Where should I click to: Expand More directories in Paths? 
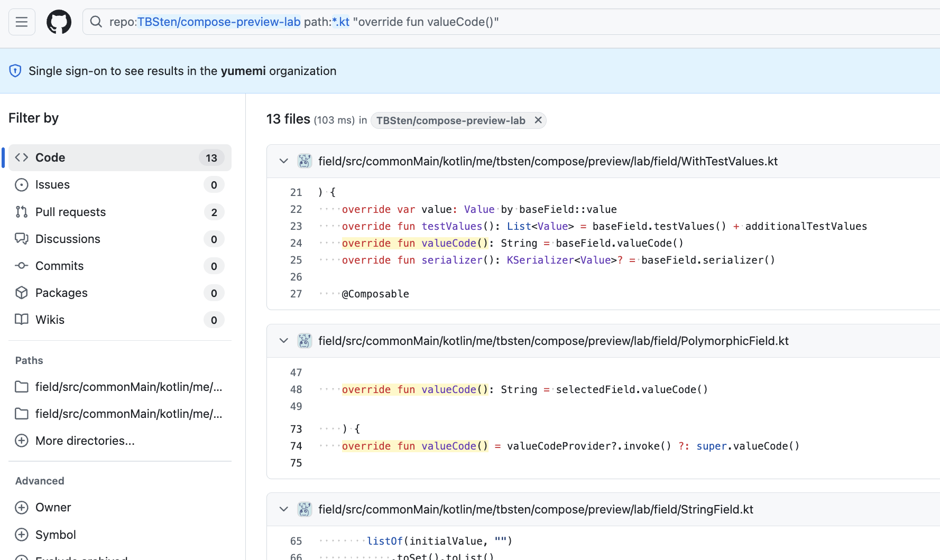point(85,441)
